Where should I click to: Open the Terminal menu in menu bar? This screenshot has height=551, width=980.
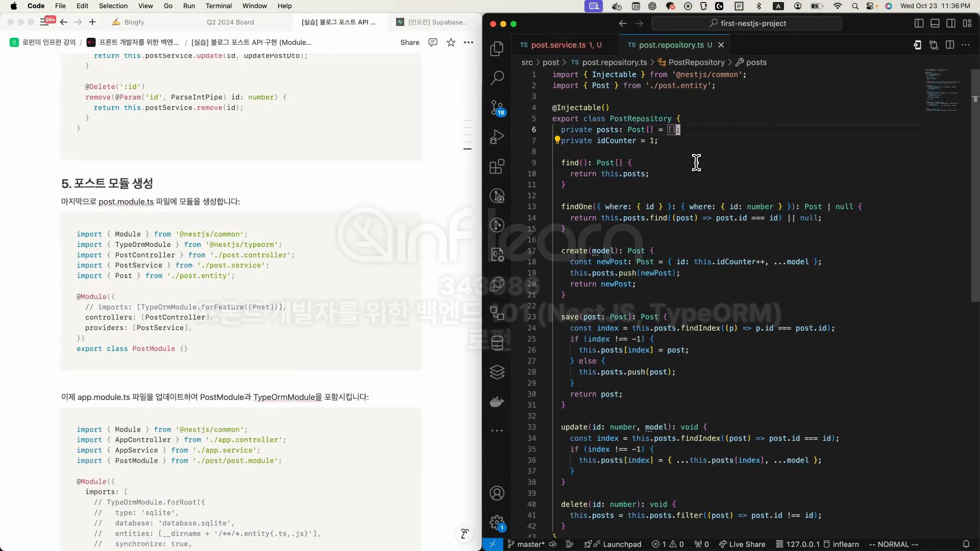pos(218,6)
